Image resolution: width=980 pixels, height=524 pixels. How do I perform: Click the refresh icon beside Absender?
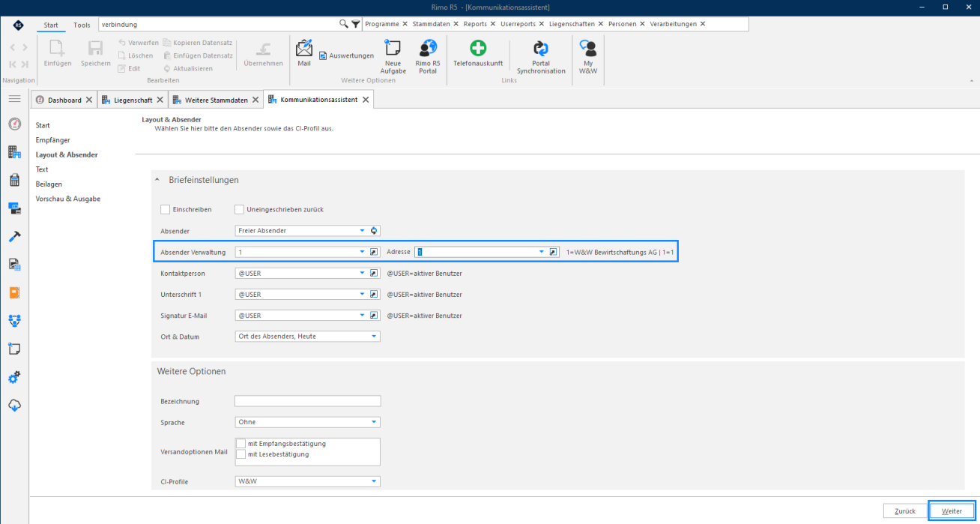(x=375, y=231)
